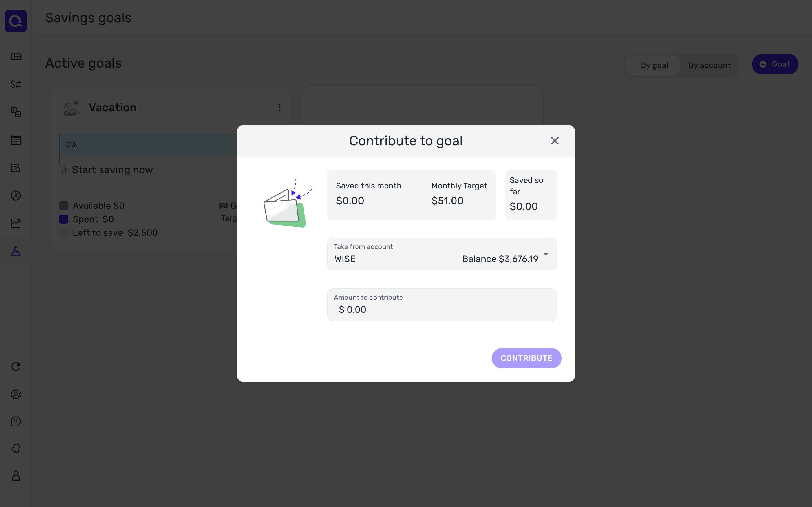The width and height of the screenshot is (812, 507).
Task: Open Vacation goal three-dot menu
Action: click(279, 108)
